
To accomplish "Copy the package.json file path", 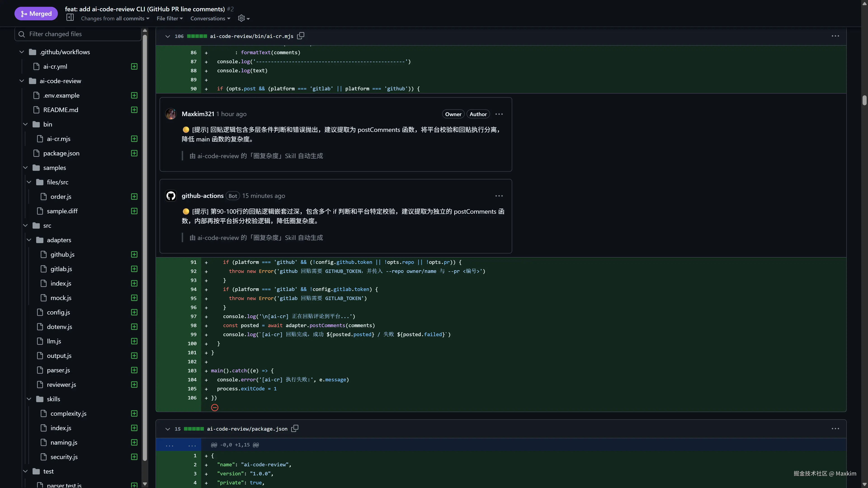I will pyautogui.click(x=295, y=428).
